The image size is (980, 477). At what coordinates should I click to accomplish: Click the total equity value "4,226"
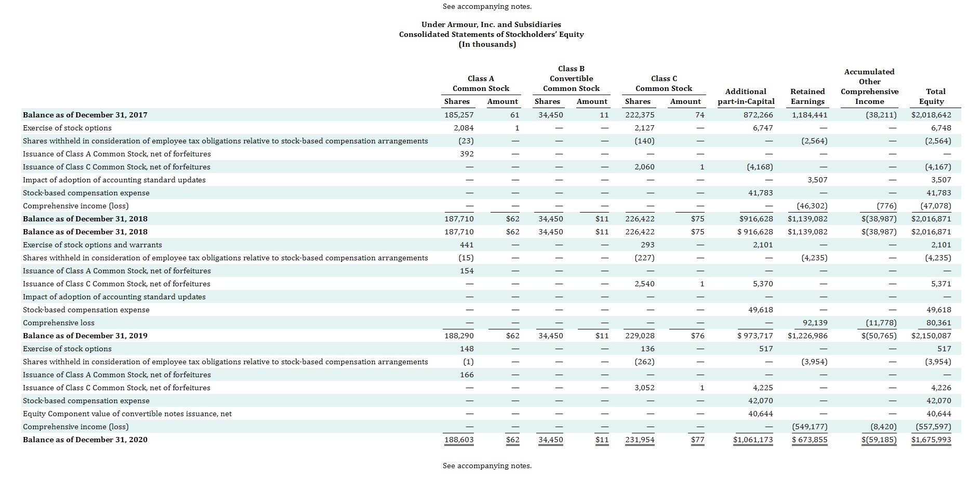(x=941, y=388)
